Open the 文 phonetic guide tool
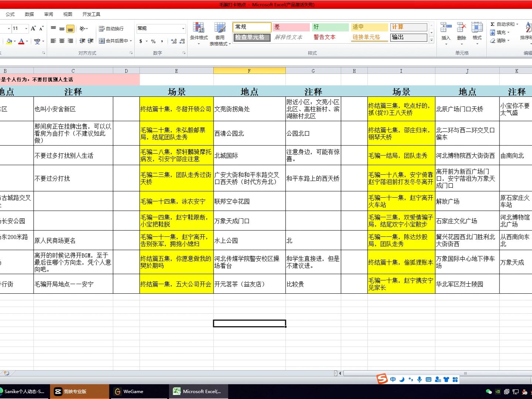 [x=37, y=41]
